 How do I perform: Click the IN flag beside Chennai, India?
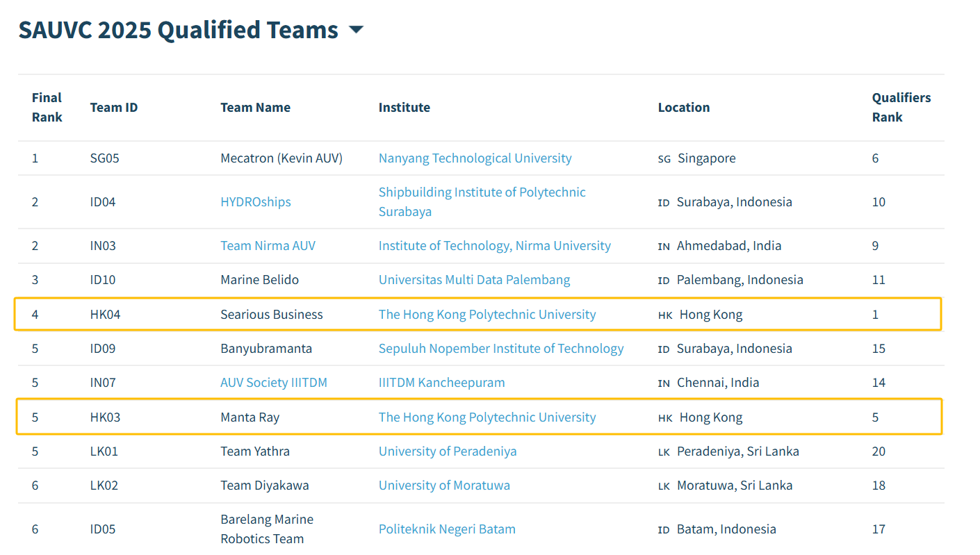click(x=664, y=383)
